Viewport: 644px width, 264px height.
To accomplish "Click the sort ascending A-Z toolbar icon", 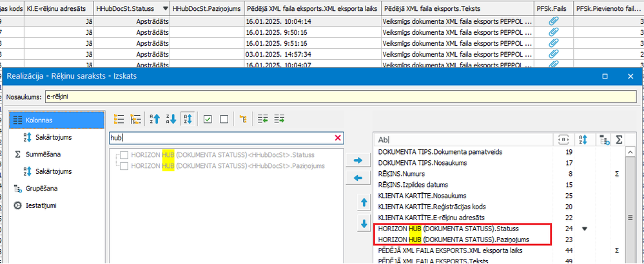I will (x=155, y=119).
